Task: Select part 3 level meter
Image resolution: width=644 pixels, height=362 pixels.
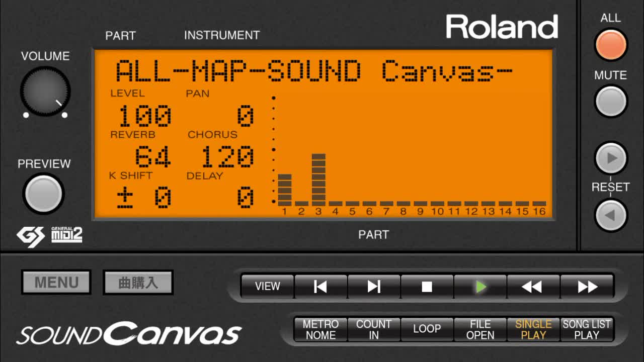Action: [318, 179]
